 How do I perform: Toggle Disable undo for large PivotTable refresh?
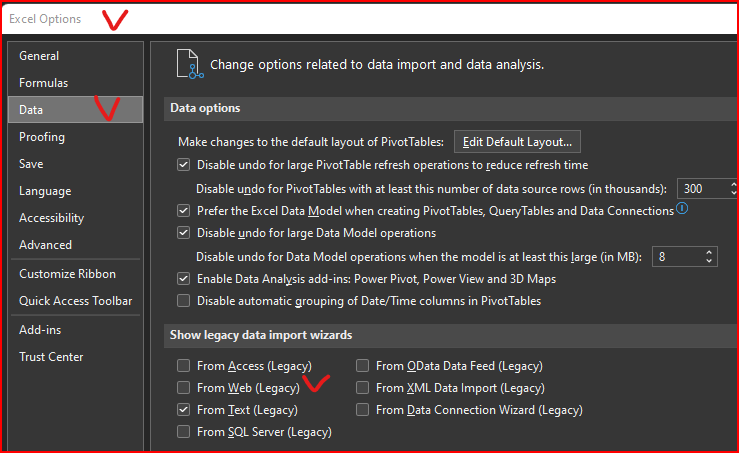183,165
